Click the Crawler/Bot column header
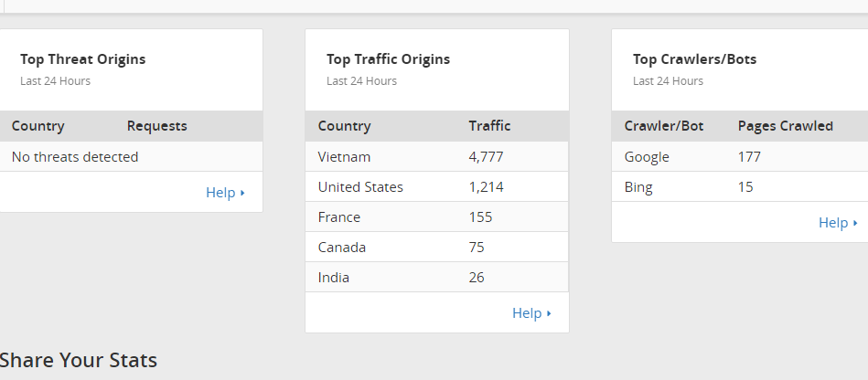868x380 pixels. [664, 126]
